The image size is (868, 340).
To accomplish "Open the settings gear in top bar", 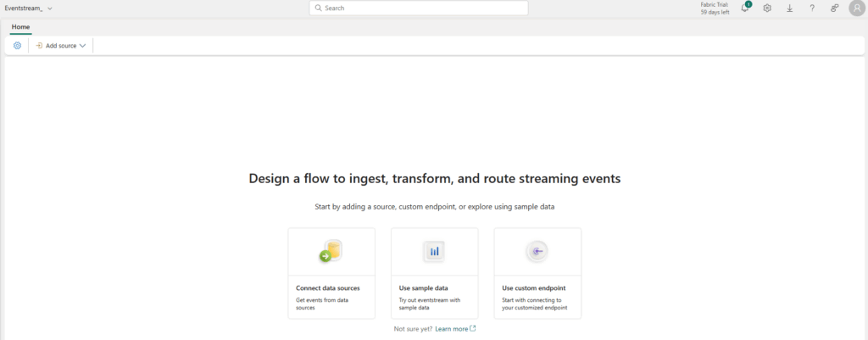I will 767,8.
